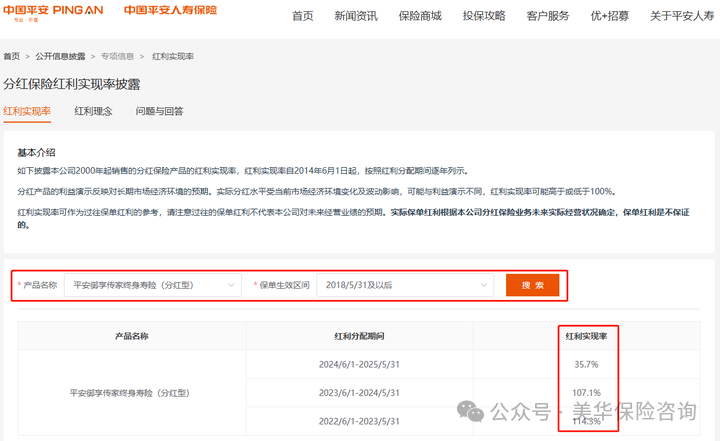
Task: Follow the 公开信息披露 breadcrumb link
Action: click(x=60, y=57)
